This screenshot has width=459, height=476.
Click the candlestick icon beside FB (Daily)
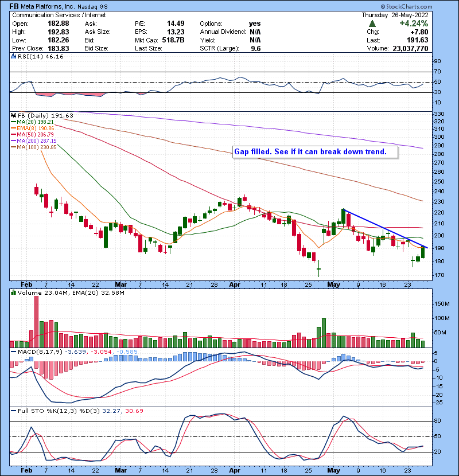point(13,115)
